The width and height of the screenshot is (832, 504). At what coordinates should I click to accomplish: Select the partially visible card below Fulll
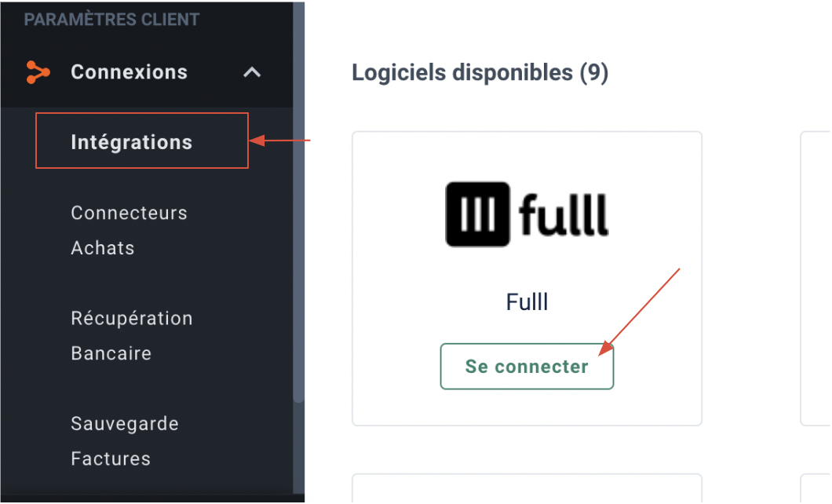pyautogui.click(x=527, y=488)
